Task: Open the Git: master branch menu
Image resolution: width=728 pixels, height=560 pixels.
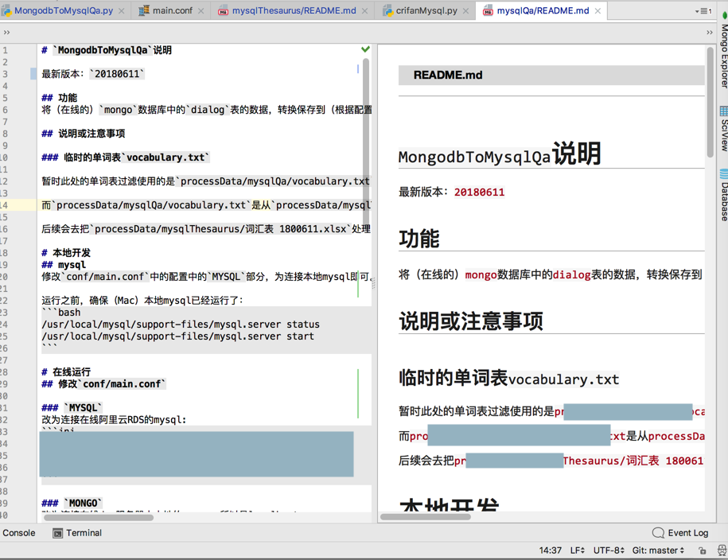Action: point(658,550)
